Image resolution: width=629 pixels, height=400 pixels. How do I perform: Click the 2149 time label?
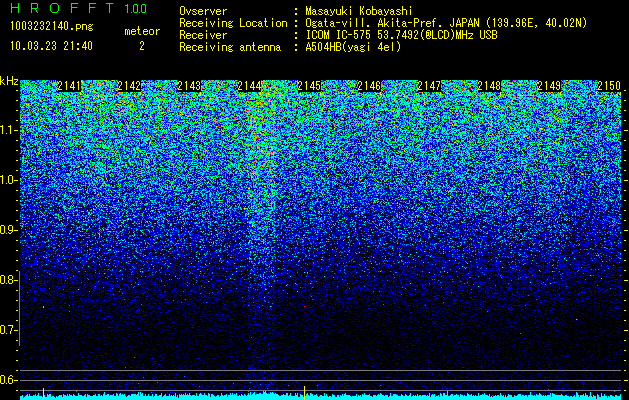click(x=549, y=86)
